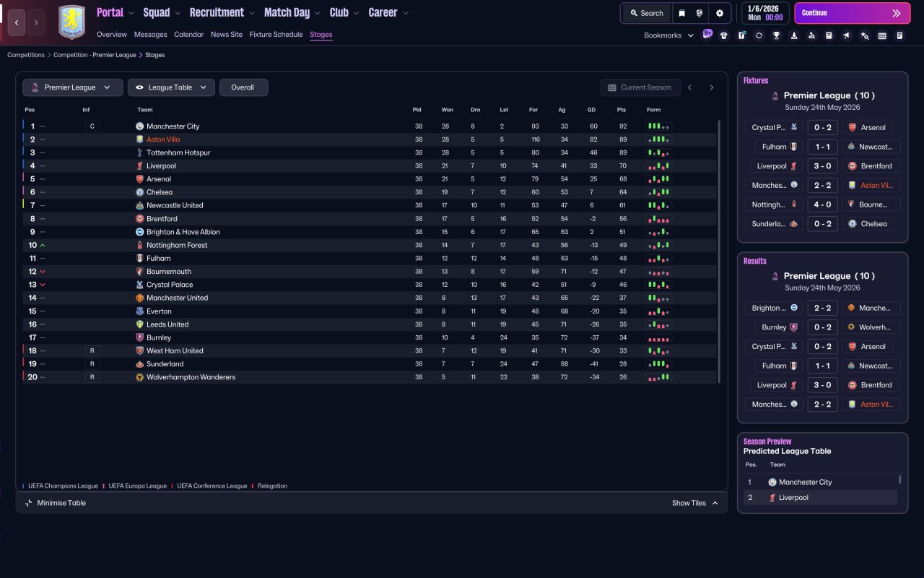924x578 pixels.
Task: Open the Liverpool 3 - 0 score in Fixtures
Action: point(822,166)
